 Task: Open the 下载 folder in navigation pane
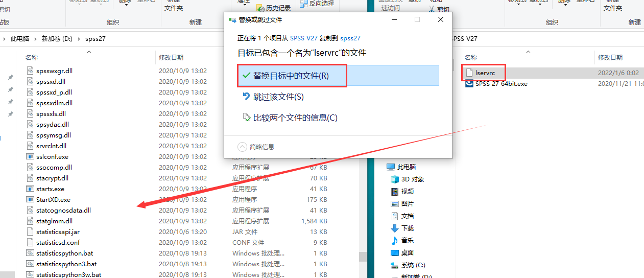tap(395, 228)
